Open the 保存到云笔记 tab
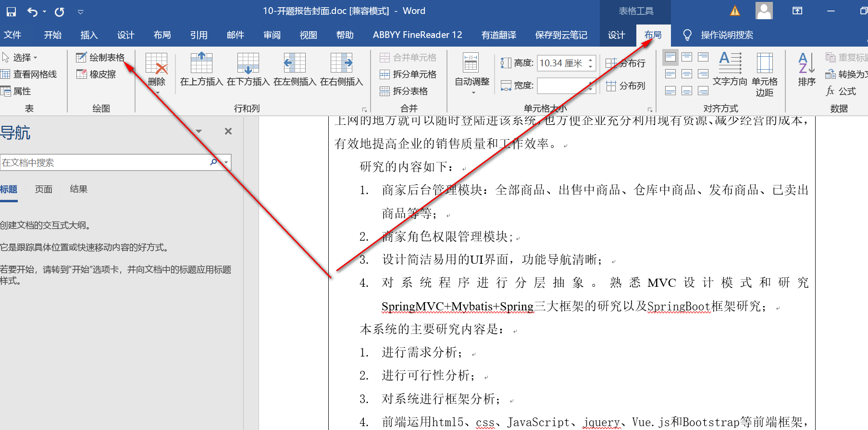 (561, 35)
